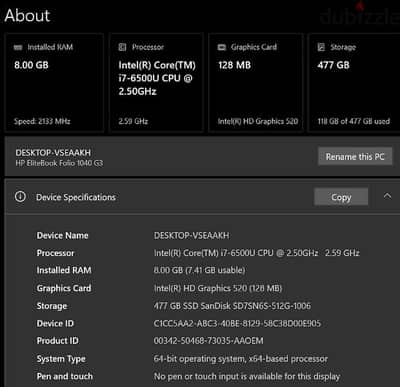Screen dimensions: 400x387
Task: Click the Device ID row label
Action: point(55,323)
